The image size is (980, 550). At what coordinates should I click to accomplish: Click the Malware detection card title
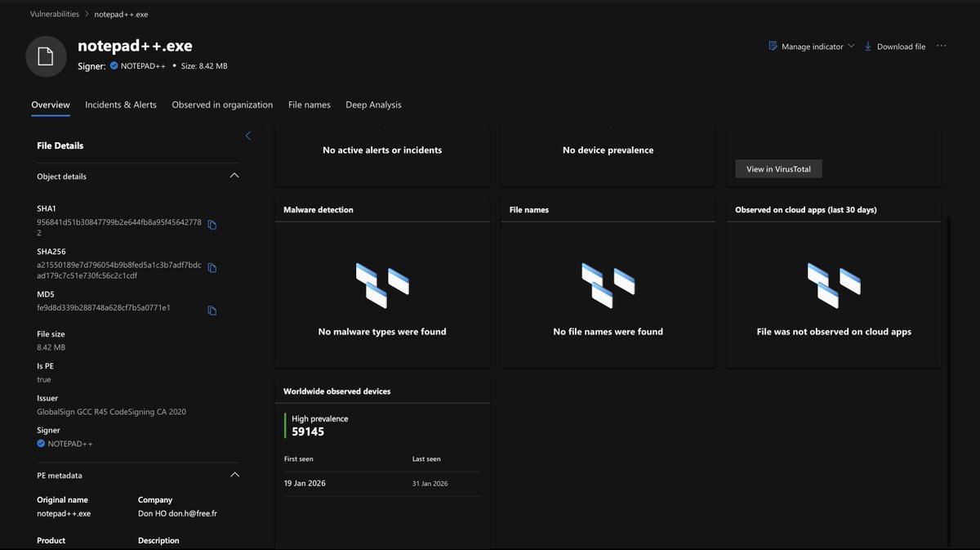tap(318, 210)
